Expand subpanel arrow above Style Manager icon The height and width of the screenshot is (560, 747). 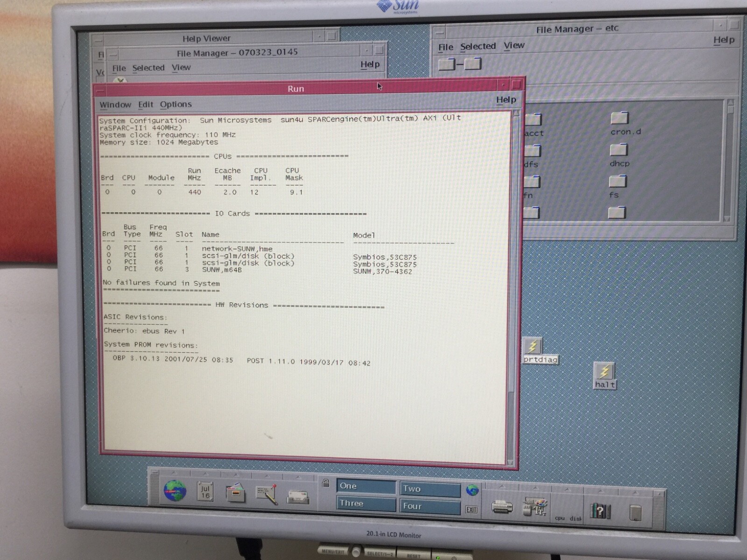tap(535, 488)
